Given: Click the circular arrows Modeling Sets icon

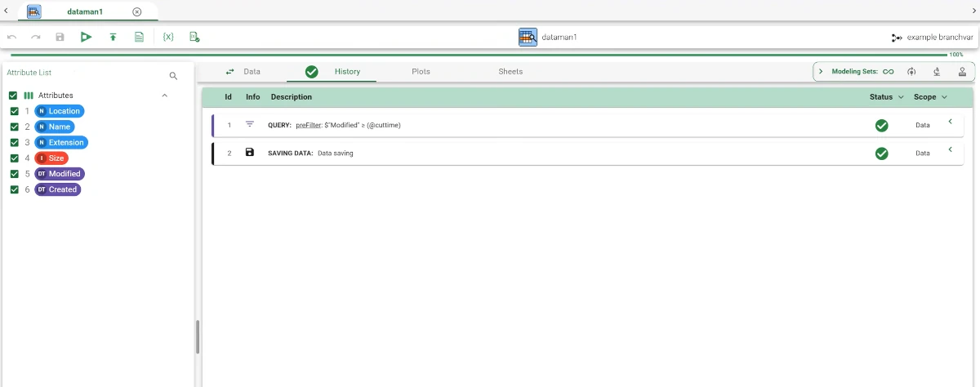Looking at the screenshot, I should tap(911, 72).
